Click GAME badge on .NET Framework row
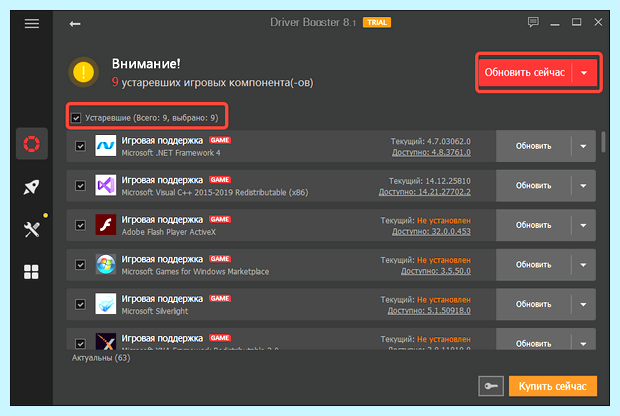The width and height of the screenshot is (620, 416). coord(220,140)
